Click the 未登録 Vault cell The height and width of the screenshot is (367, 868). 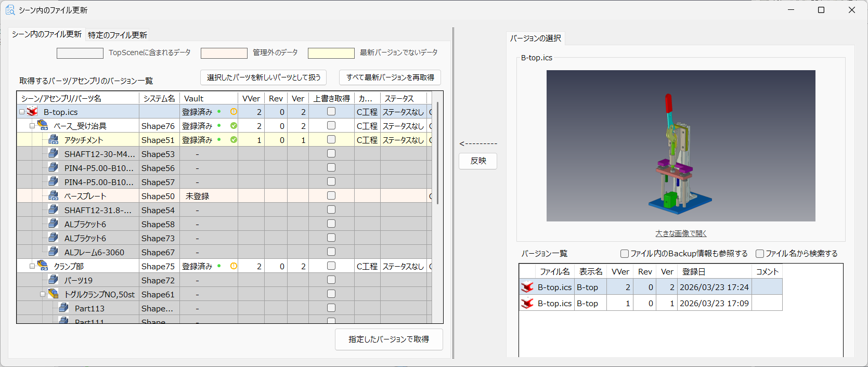tap(209, 196)
